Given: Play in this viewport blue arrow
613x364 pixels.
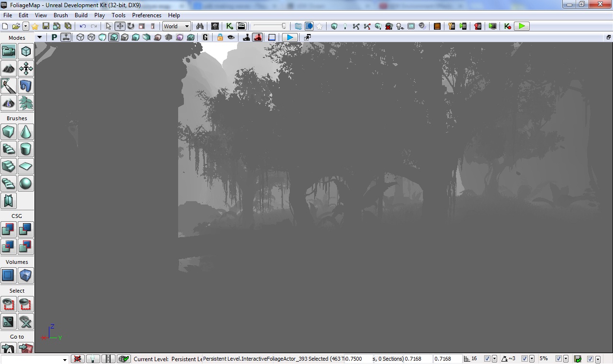Looking at the screenshot, I should click(x=289, y=37).
